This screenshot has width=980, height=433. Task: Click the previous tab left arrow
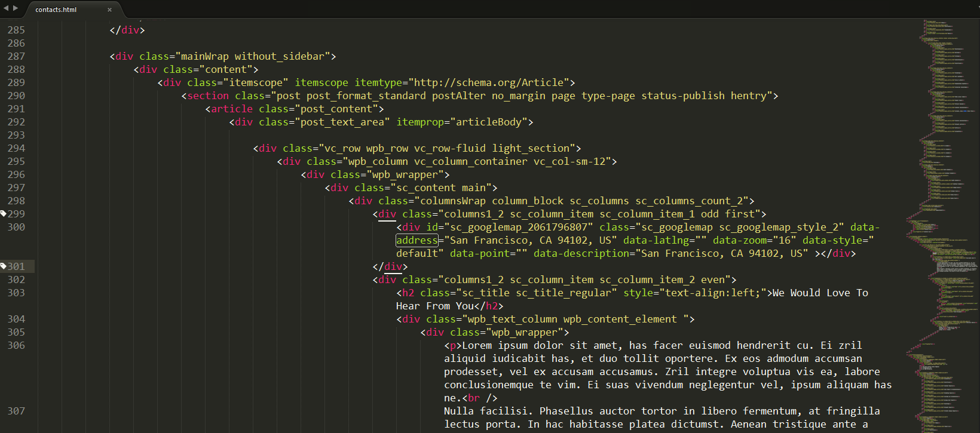(6, 8)
